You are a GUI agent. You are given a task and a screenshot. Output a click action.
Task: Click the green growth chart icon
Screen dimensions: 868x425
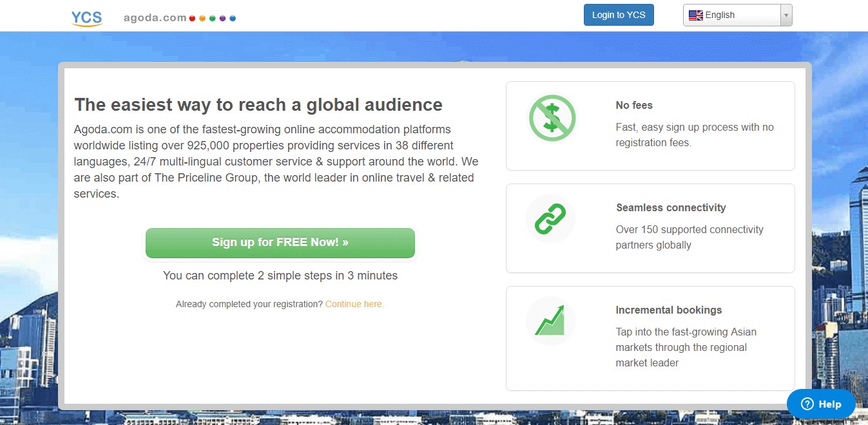point(550,321)
